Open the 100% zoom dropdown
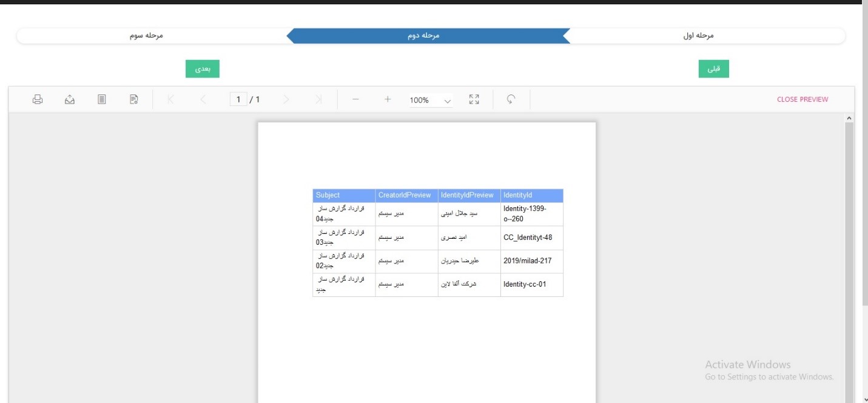This screenshot has width=868, height=403. tap(431, 101)
